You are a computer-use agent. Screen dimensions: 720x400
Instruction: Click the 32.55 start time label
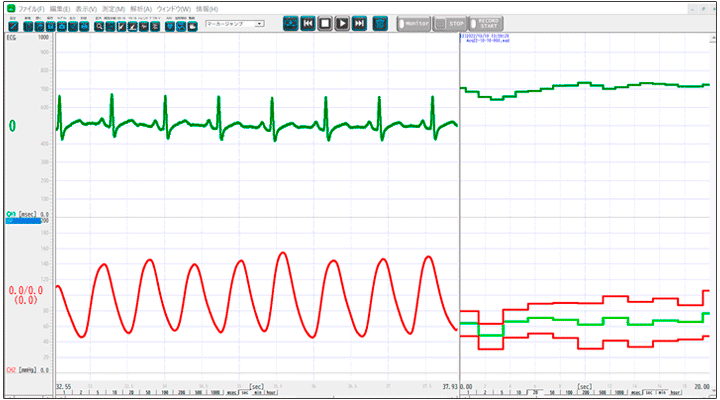(63, 387)
